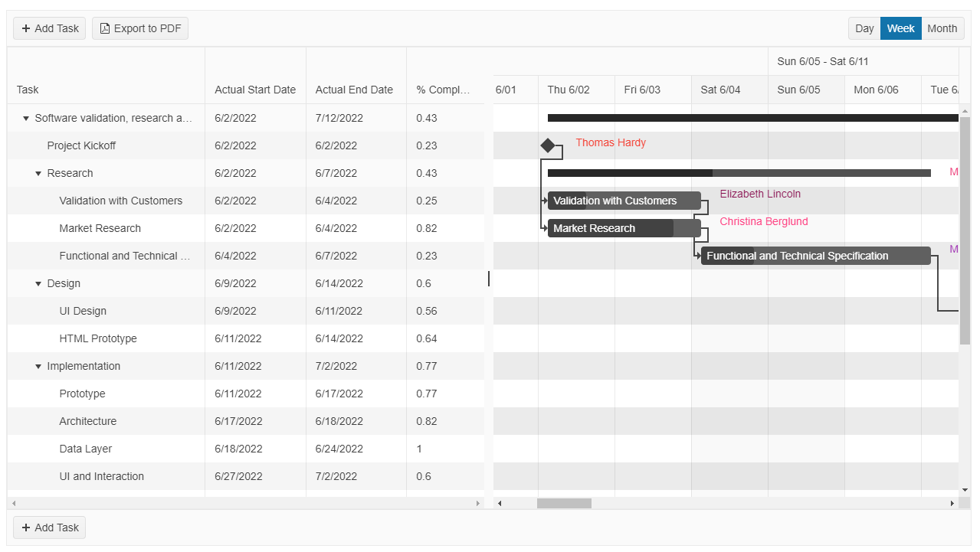980x552 pixels.
Task: Switch to Month view
Action: point(942,28)
